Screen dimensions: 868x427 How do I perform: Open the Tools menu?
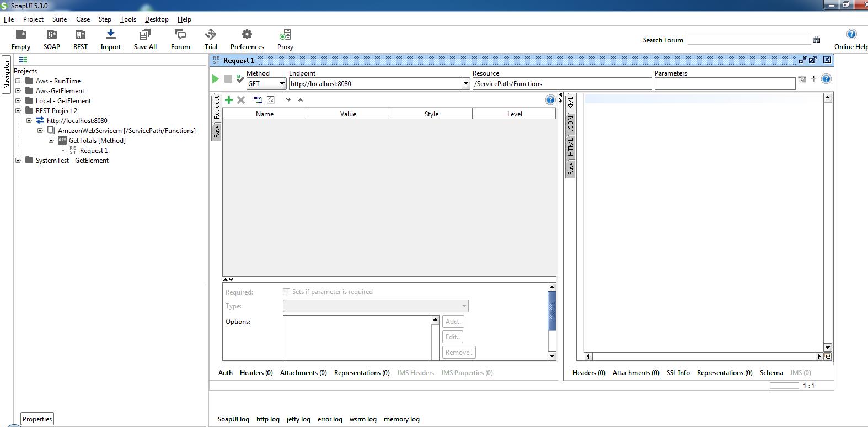point(128,19)
